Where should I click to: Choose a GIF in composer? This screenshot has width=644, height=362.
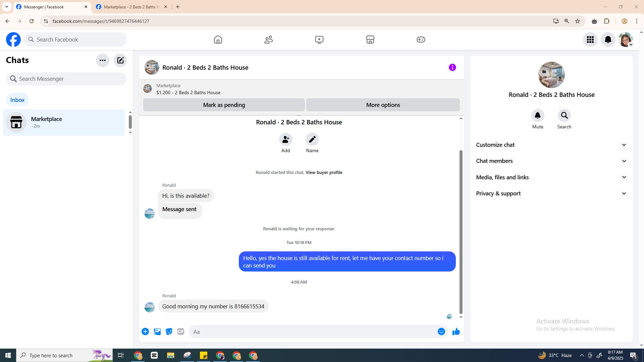pos(181,331)
